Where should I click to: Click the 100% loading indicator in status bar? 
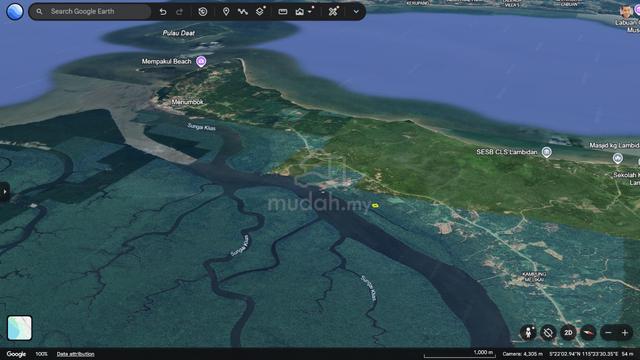coord(41,354)
